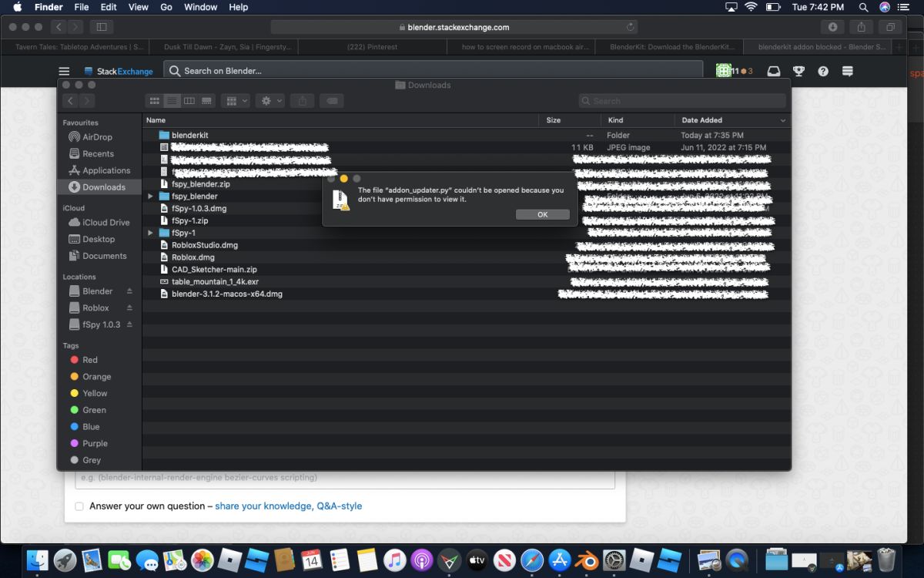The width and height of the screenshot is (924, 578).
Task: Click the Stack Exchange logo in Safari
Action: coord(119,71)
